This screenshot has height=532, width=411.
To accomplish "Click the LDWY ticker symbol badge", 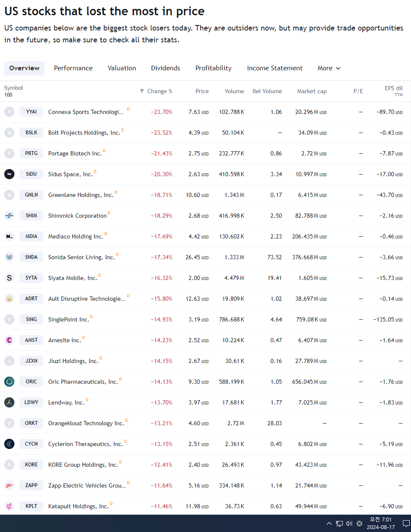I will [x=31, y=402].
